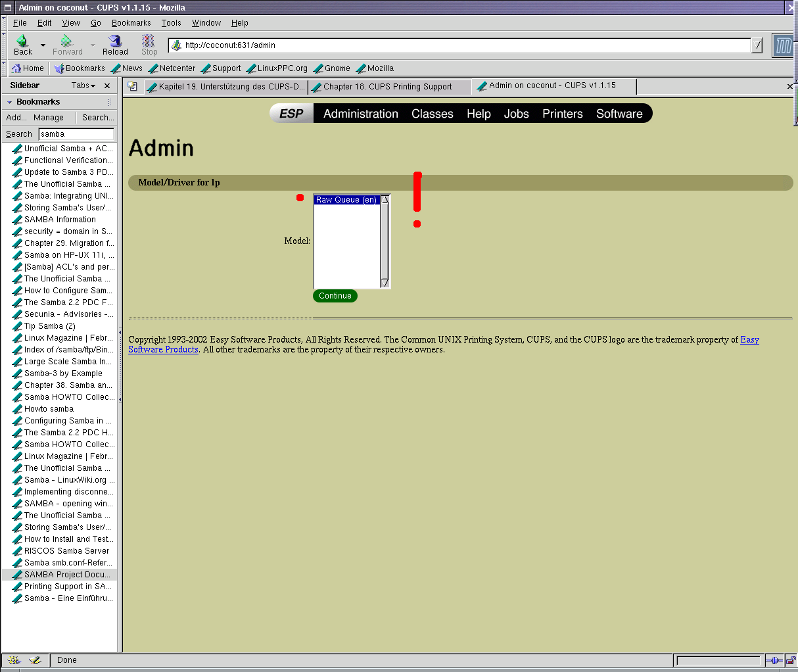Go to the Home page

point(28,68)
